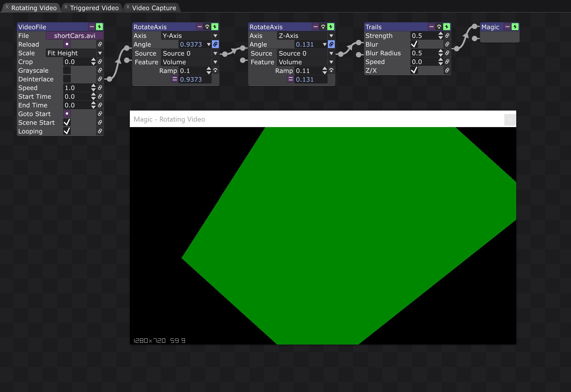Open Volume Feature dropdown in Y-Axis module

[190, 62]
